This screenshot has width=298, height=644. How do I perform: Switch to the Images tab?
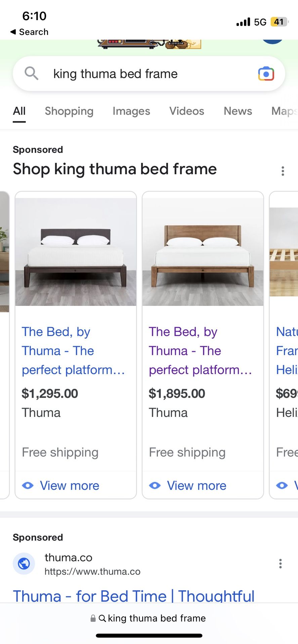131,111
